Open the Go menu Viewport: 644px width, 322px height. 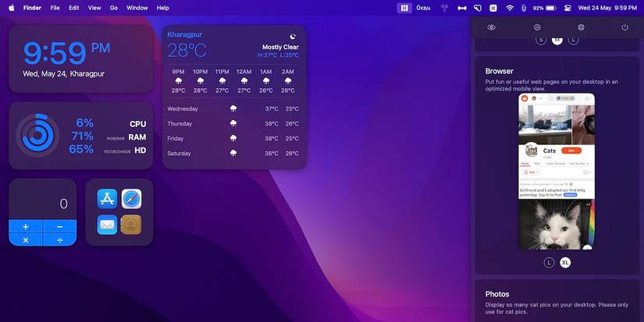(114, 8)
